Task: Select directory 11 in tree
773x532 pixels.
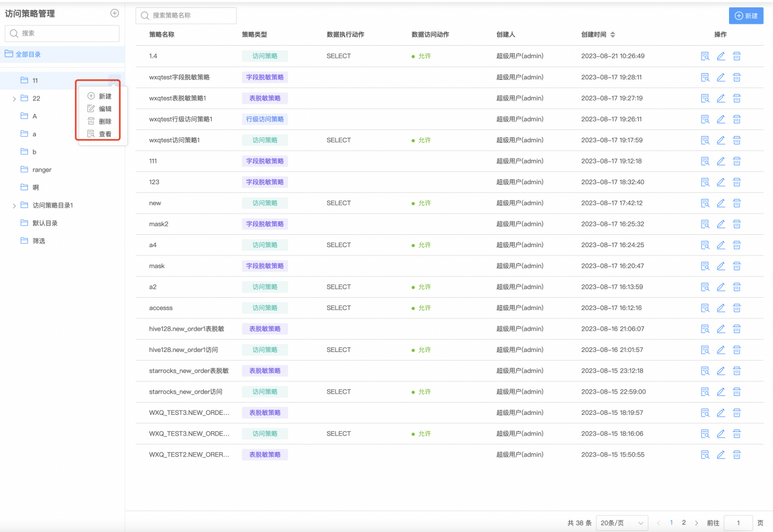Action: (62, 81)
